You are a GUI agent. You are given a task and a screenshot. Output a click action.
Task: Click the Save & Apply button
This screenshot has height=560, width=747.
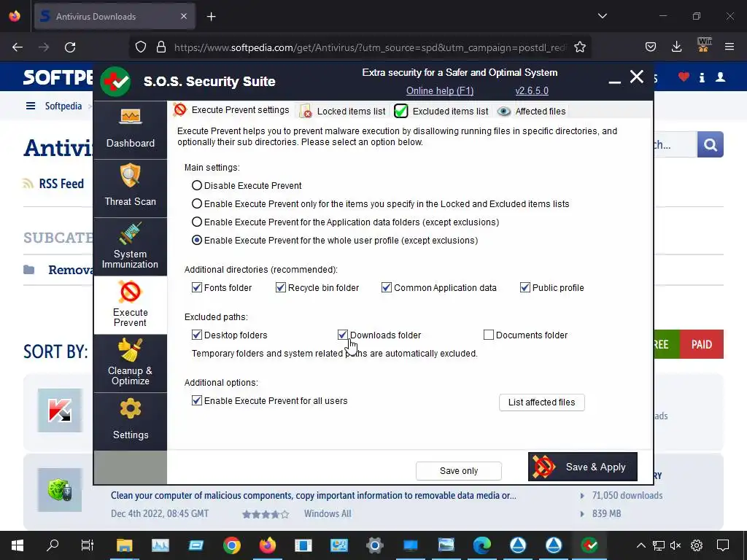(x=583, y=467)
